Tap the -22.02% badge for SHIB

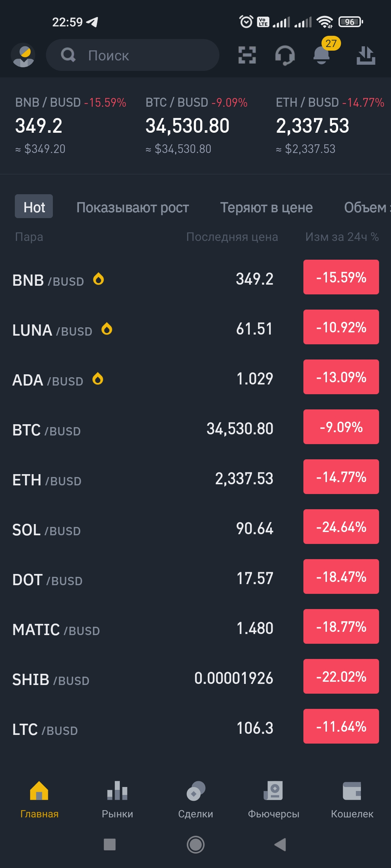[x=341, y=676]
